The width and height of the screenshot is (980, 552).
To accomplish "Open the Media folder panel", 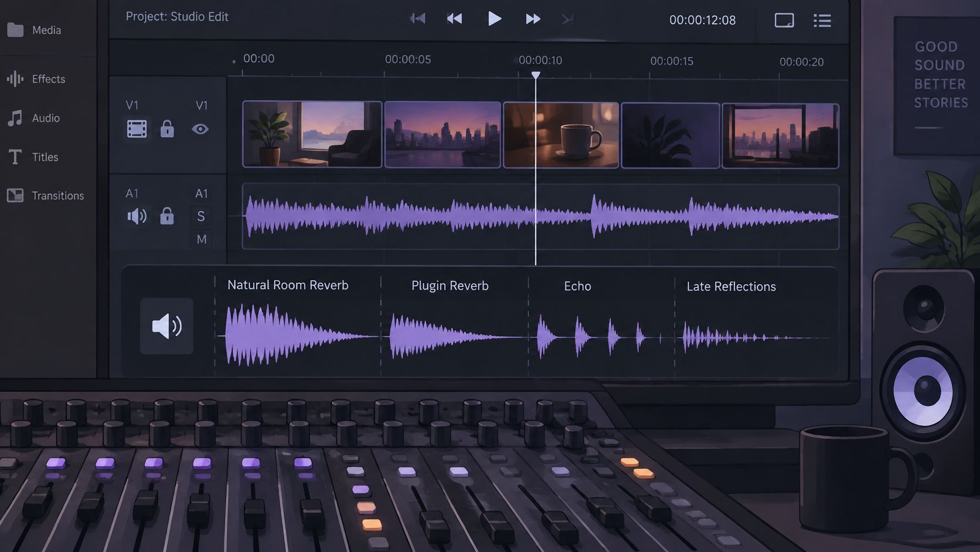I will pos(34,30).
